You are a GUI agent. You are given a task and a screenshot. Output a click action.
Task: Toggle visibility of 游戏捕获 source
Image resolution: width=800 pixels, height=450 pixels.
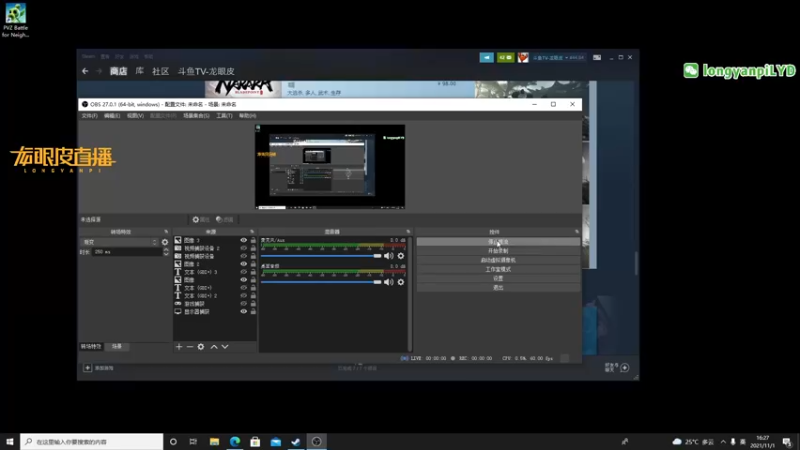(243, 304)
